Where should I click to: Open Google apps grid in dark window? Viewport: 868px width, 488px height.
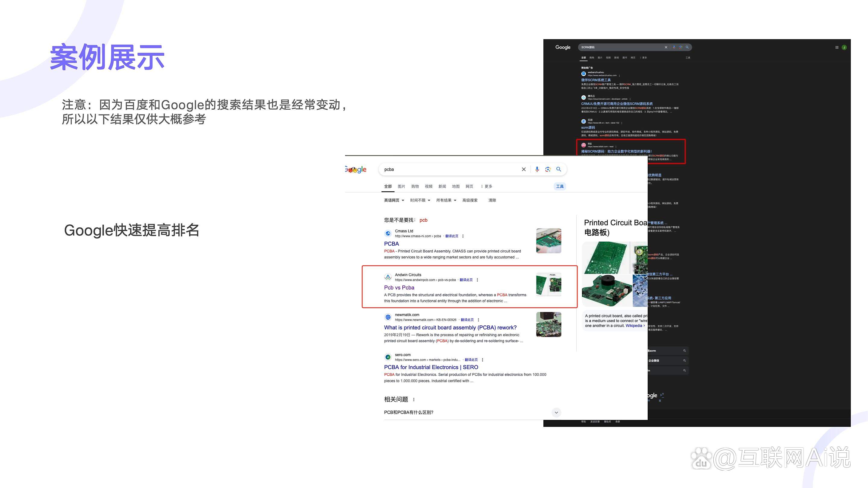[837, 48]
